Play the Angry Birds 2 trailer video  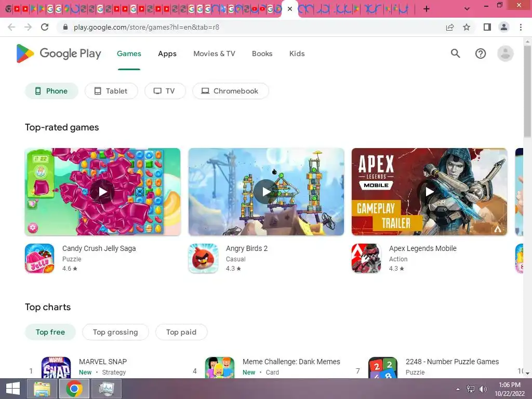(x=266, y=192)
